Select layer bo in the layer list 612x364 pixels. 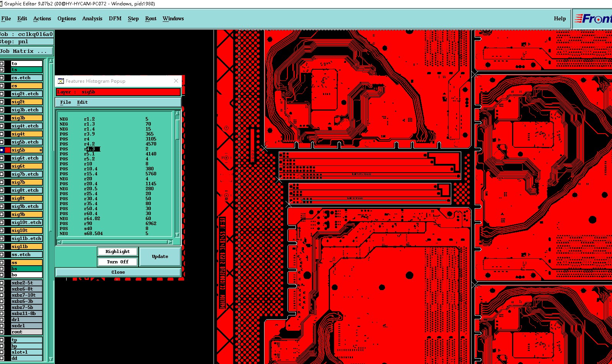(26, 275)
